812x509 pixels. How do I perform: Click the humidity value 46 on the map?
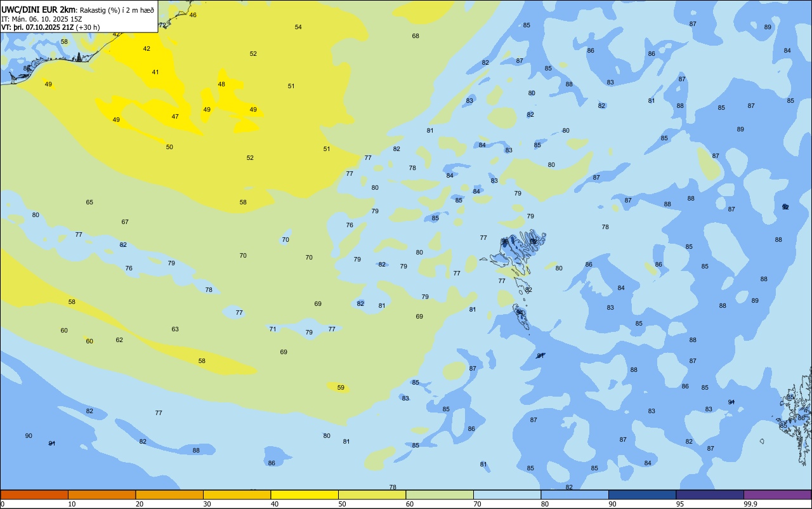click(193, 15)
